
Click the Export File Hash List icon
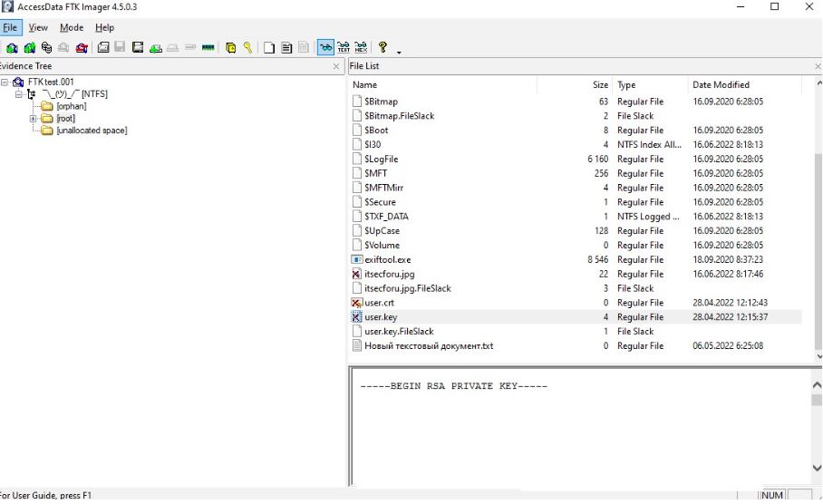click(286, 48)
